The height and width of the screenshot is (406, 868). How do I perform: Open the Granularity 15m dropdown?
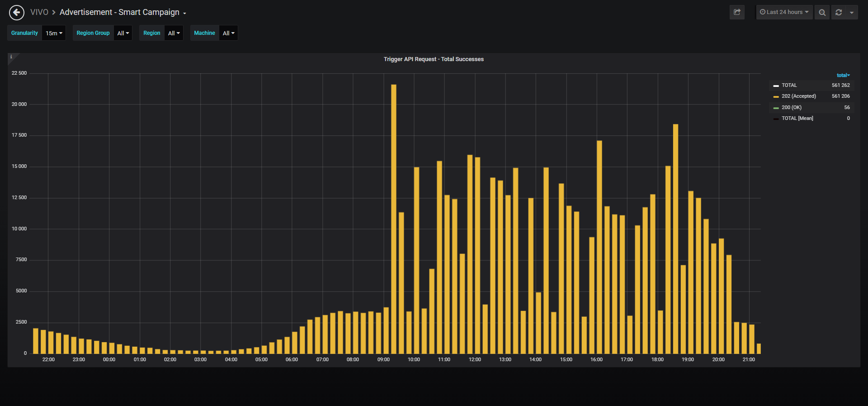54,33
